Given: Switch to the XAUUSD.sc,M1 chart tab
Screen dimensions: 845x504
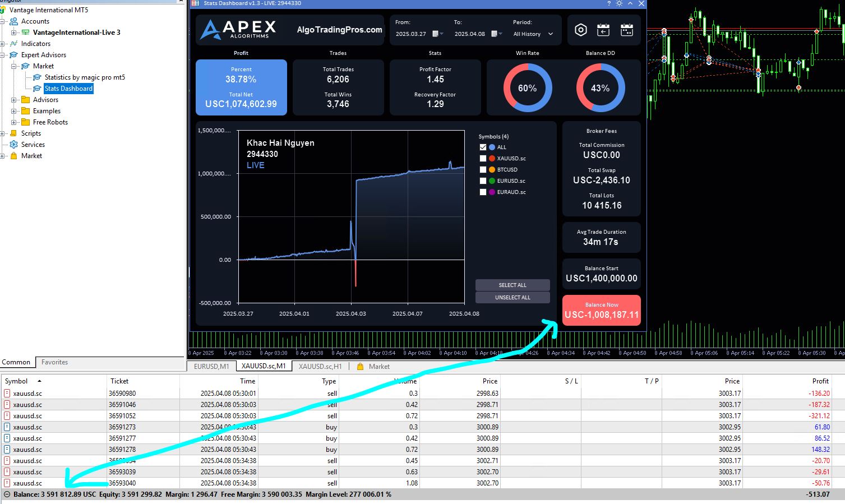Looking at the screenshot, I should [264, 366].
